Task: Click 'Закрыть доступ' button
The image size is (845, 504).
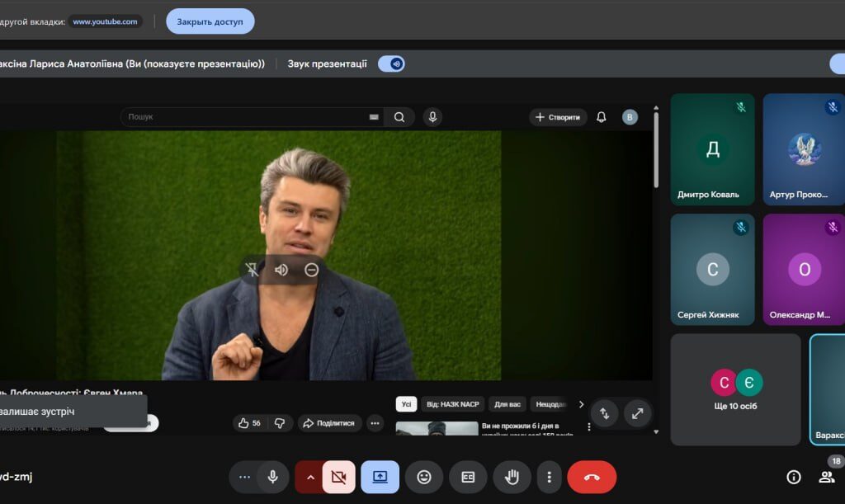Action: pyautogui.click(x=210, y=21)
